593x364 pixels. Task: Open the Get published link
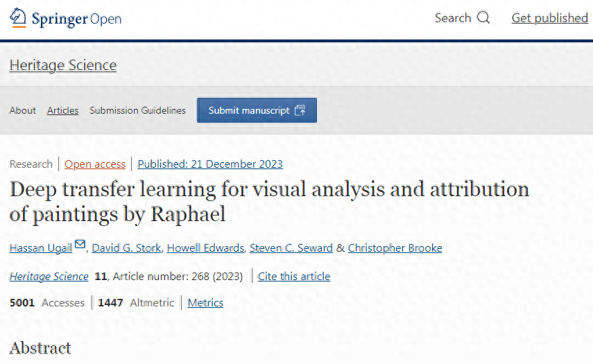[x=549, y=18]
